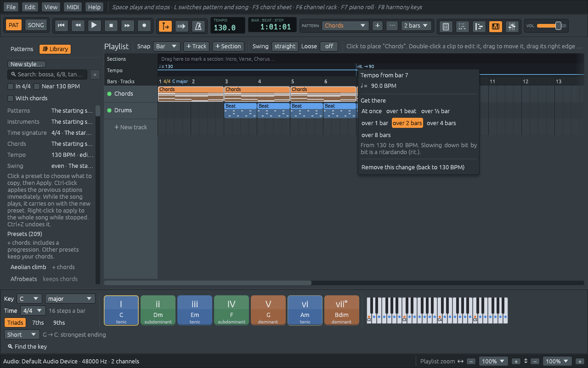
Task: Toggle the highlighted harmony keys icon
Action: 495,27
